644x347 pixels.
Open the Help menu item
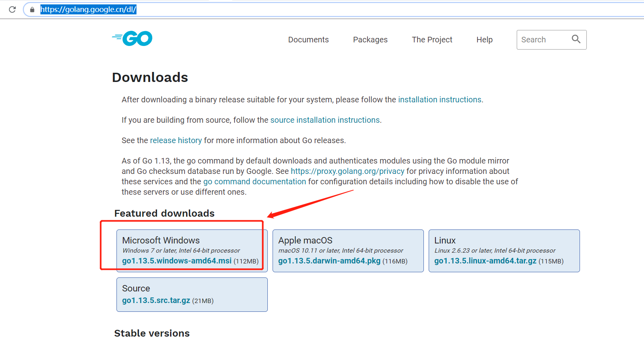pos(484,40)
